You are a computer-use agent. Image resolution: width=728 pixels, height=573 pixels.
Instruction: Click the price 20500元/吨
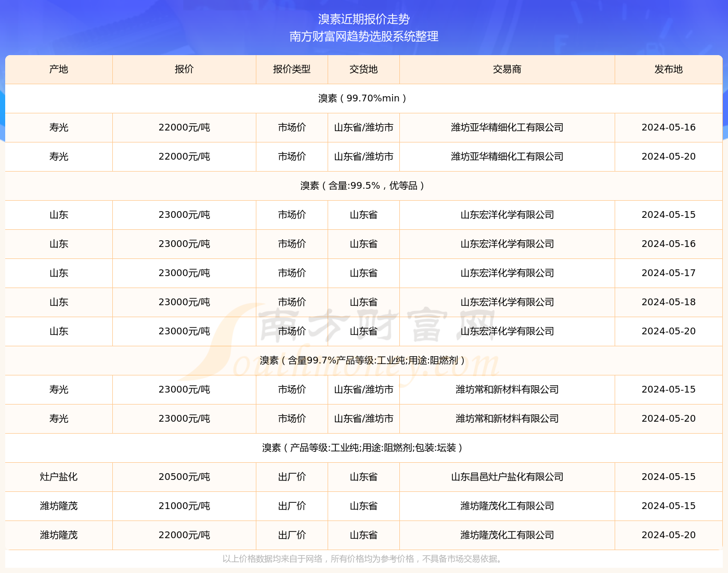[184, 477]
